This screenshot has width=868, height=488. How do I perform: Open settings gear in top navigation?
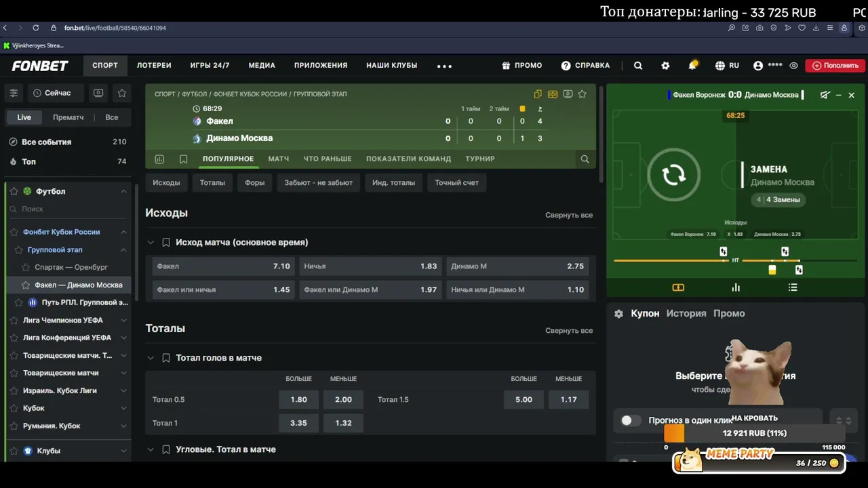pos(665,66)
